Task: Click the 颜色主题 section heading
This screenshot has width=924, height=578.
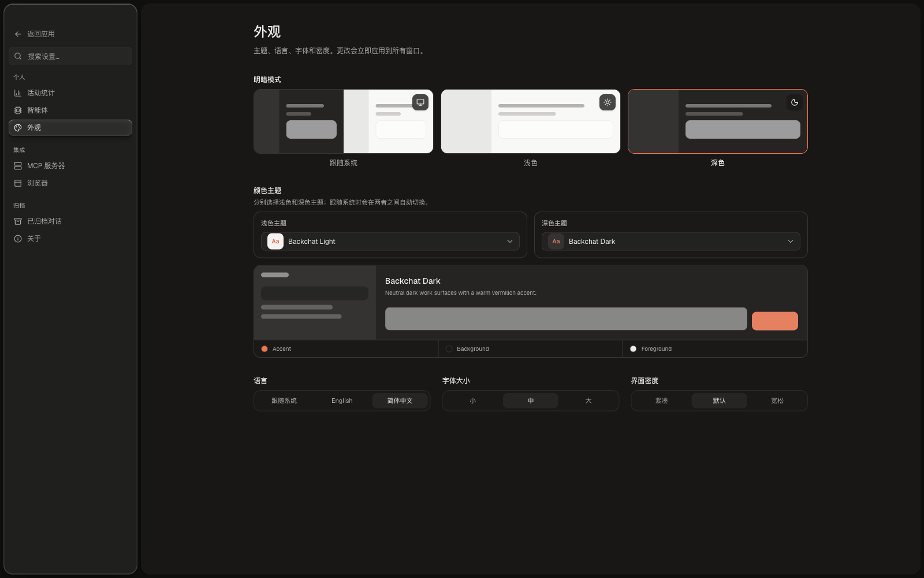Action: tap(267, 191)
